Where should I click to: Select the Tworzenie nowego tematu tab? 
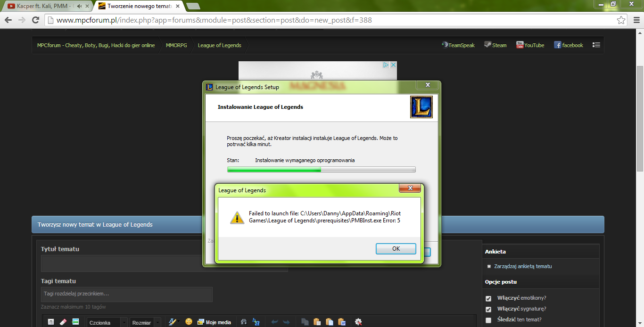pos(139,6)
